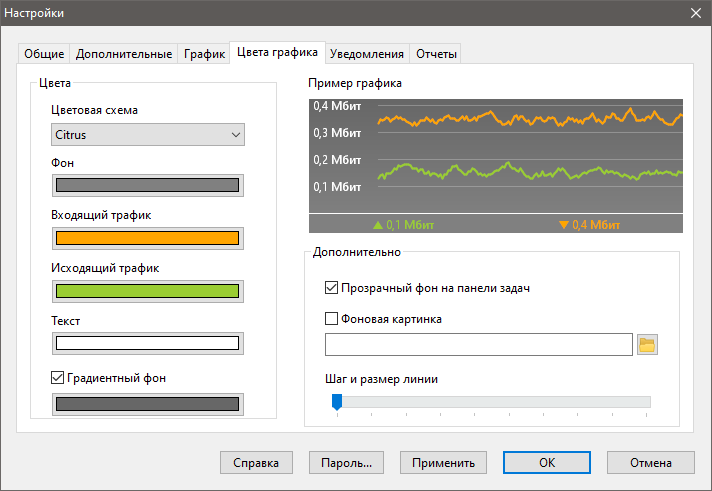The height and width of the screenshot is (491, 712).
Task: Change the green Исходящий трафик color swatch
Action: pyautogui.click(x=147, y=291)
